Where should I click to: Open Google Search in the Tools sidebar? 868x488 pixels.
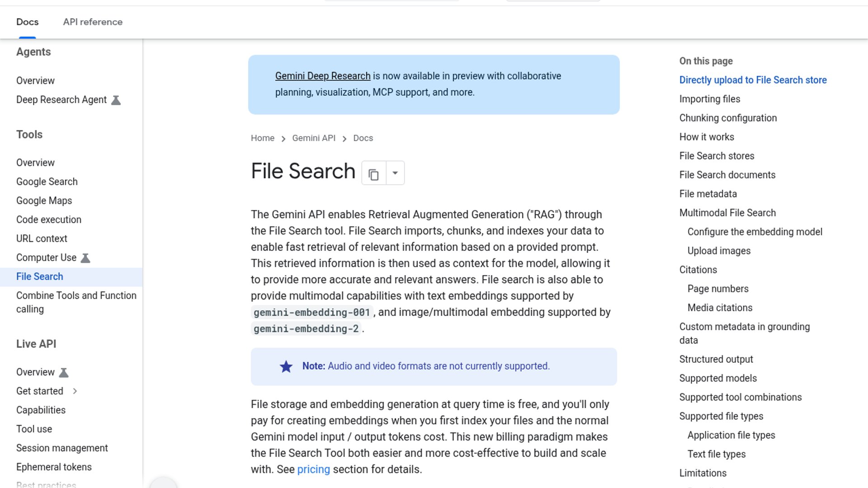(x=47, y=182)
